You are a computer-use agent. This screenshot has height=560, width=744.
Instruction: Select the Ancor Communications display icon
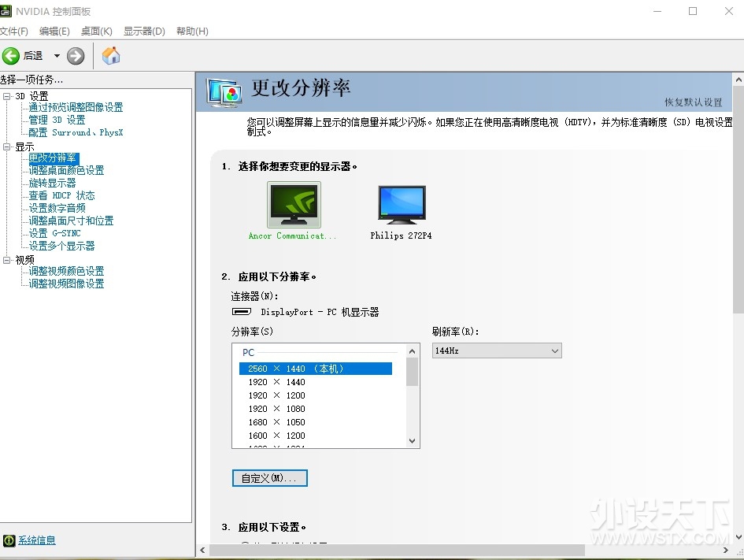[x=294, y=205]
